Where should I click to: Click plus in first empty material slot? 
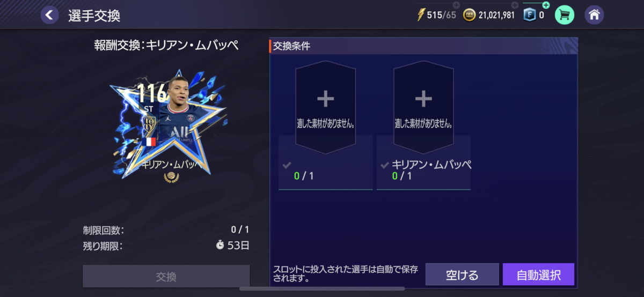(325, 99)
